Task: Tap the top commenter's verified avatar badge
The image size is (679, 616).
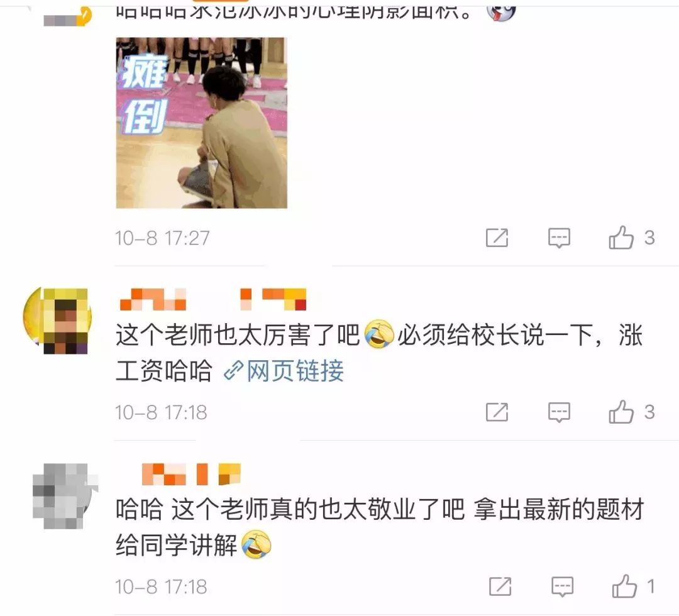Action: pyautogui.click(x=86, y=16)
